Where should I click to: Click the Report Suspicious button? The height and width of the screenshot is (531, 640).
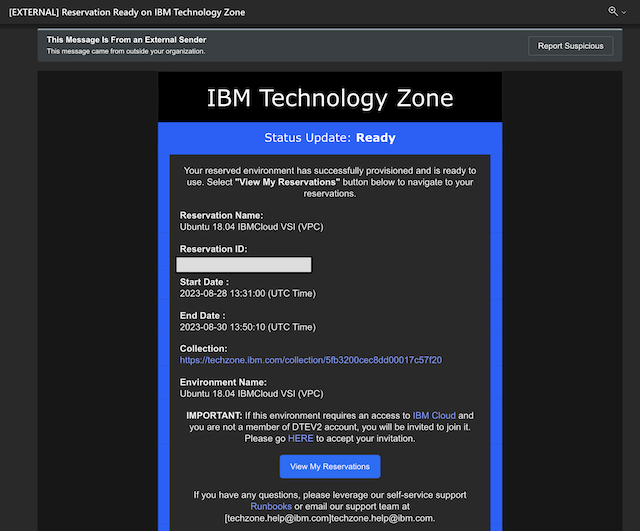click(570, 46)
